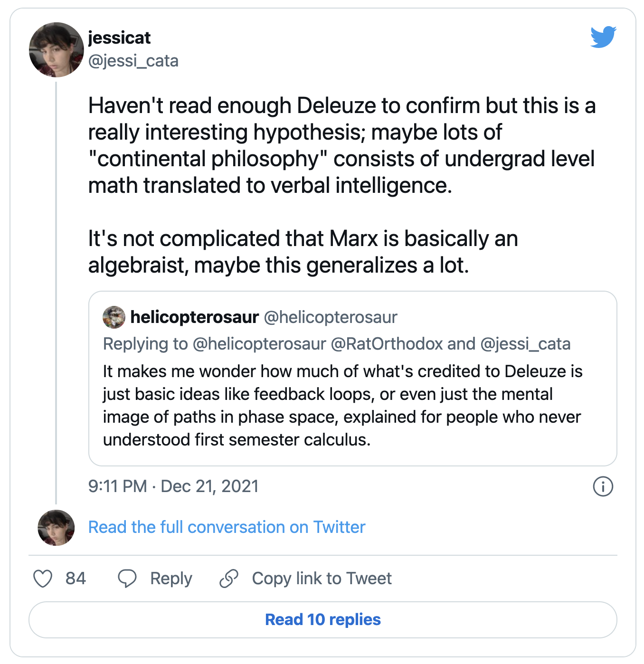Visit the @jessi_cata handle at top

[x=133, y=61]
